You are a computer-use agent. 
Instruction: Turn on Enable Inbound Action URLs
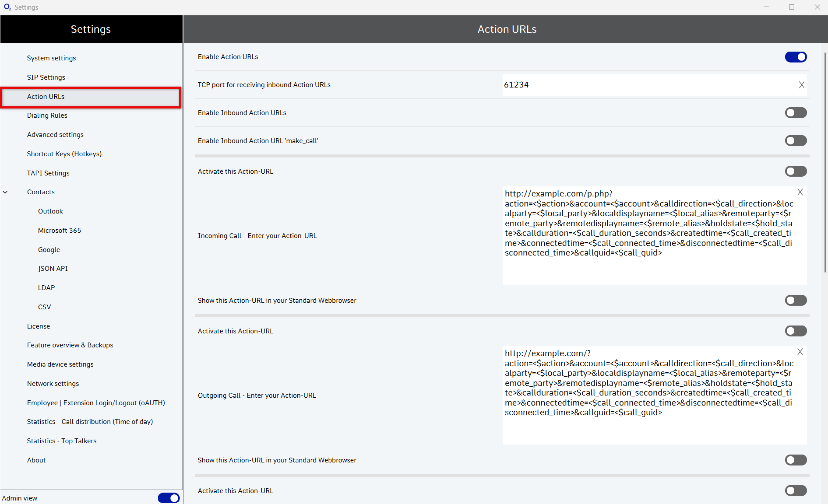pos(795,113)
